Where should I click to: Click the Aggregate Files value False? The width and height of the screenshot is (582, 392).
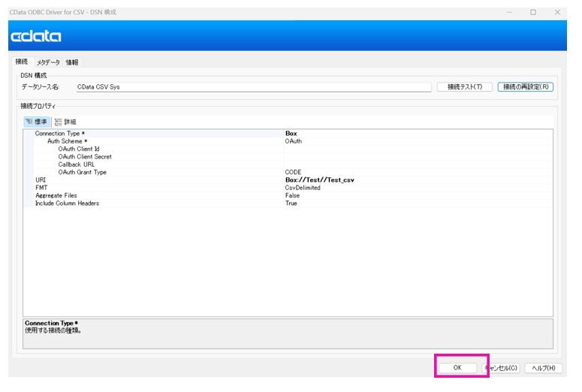click(292, 196)
